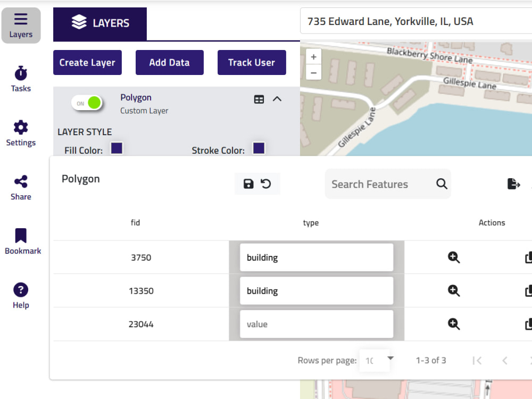Click the Add Data button
Viewport: 532px width, 399px height.
pyautogui.click(x=170, y=62)
